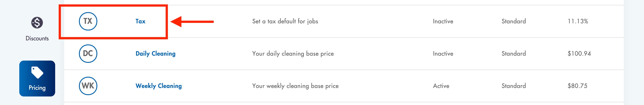Click 'Your weekly cleaning base price' text

pos(295,86)
